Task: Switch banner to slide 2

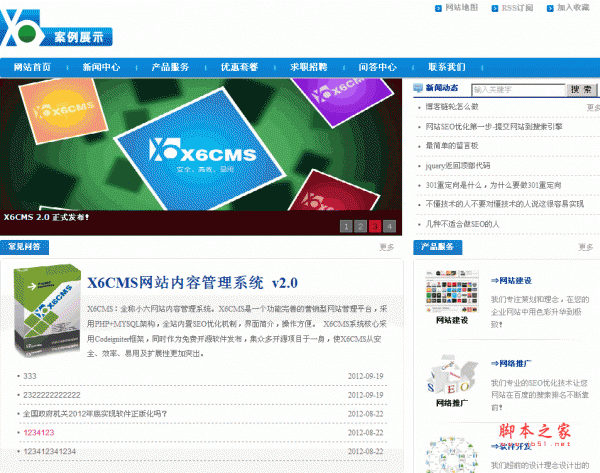Action: click(360, 226)
